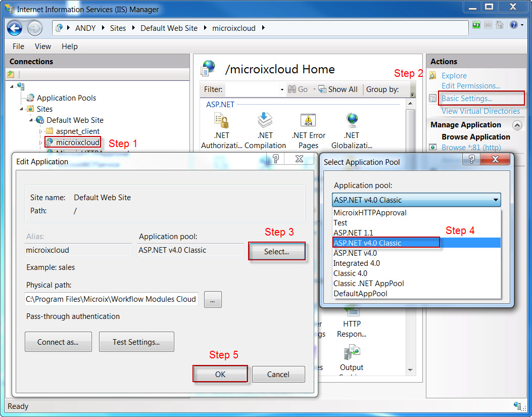Click the Edit Application dialog help button
The width and height of the screenshot is (532, 417).
point(276,159)
